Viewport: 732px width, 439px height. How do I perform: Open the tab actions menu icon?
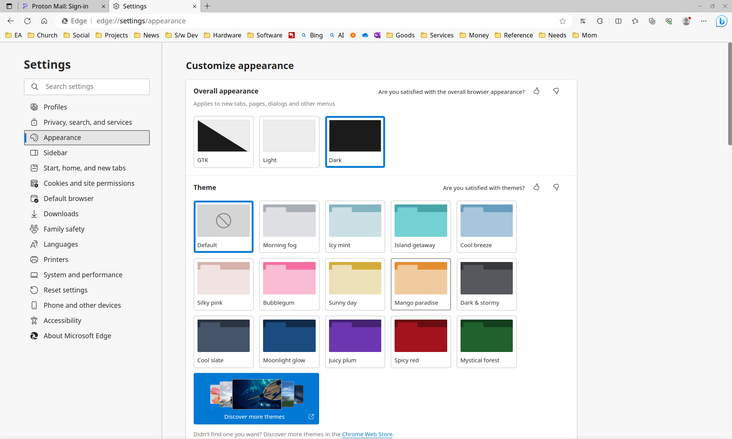(x=9, y=6)
